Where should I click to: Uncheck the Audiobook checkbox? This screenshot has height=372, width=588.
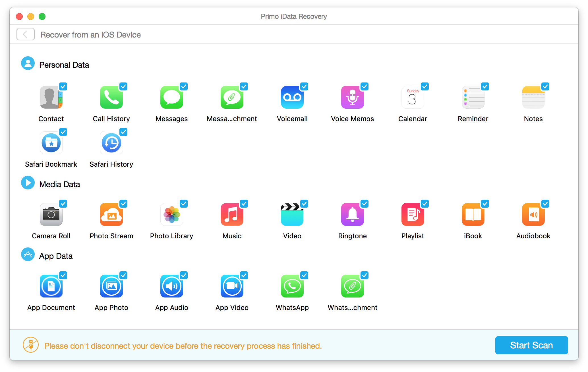[545, 204]
